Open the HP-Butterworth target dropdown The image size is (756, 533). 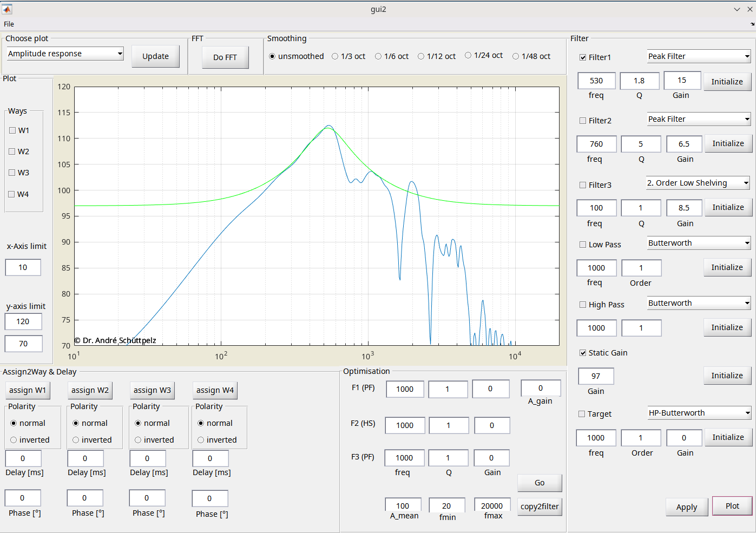(699, 413)
